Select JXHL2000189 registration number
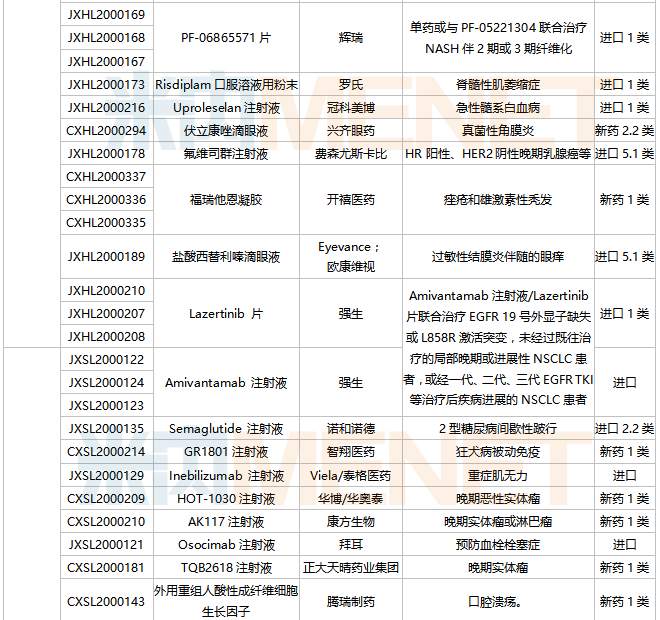 pyautogui.click(x=106, y=257)
